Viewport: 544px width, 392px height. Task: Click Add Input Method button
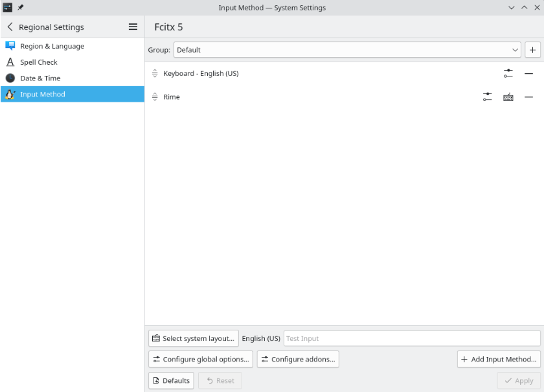click(x=499, y=359)
